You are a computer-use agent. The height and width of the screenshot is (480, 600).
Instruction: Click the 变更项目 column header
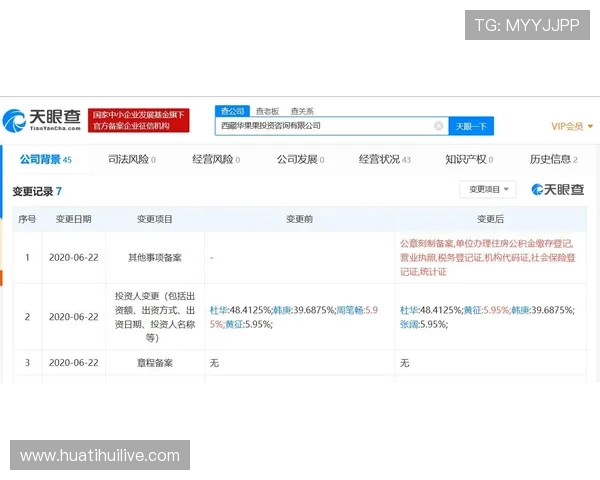[x=155, y=219]
